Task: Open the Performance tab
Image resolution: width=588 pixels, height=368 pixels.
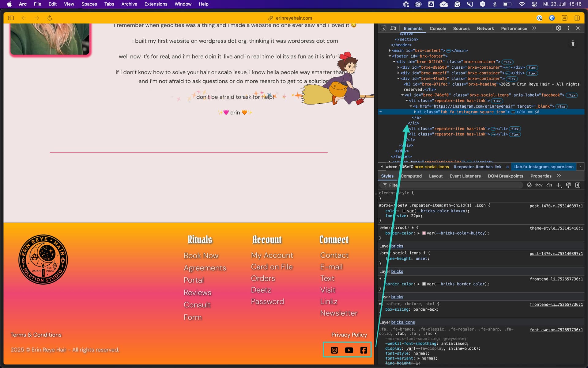Action: click(x=514, y=29)
